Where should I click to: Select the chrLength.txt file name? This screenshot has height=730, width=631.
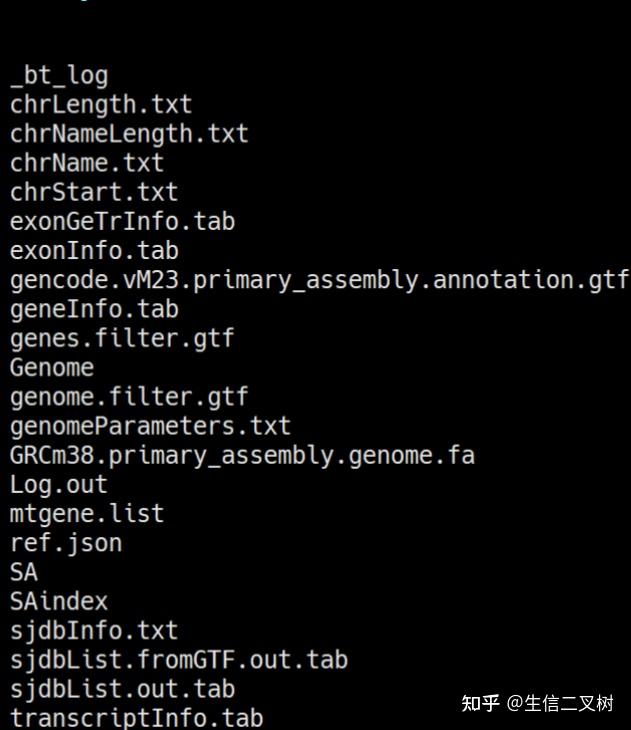(101, 104)
